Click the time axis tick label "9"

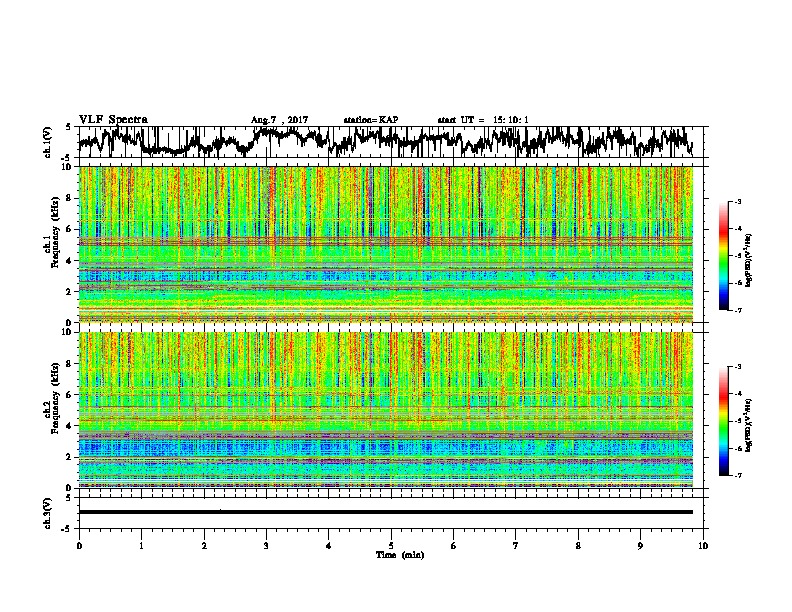[640, 546]
